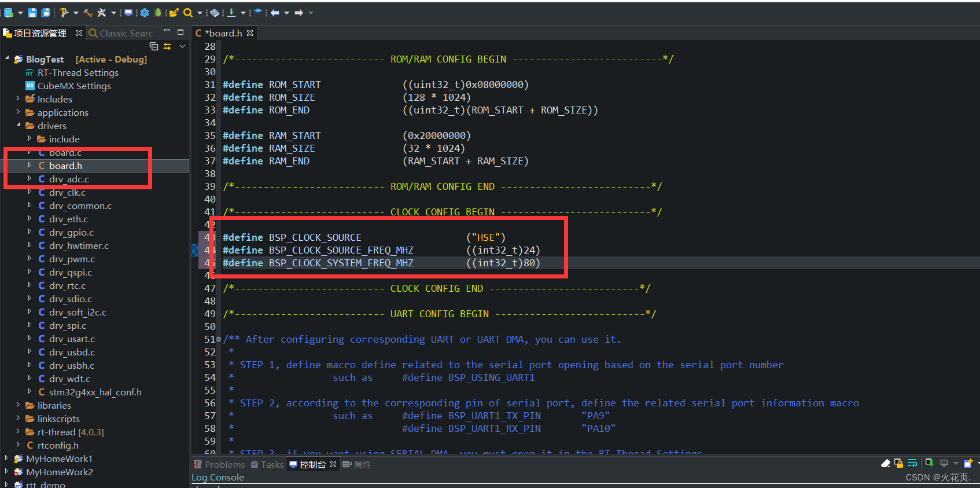Select drv_wdt.c file
The height and width of the screenshot is (488, 980).
click(69, 379)
